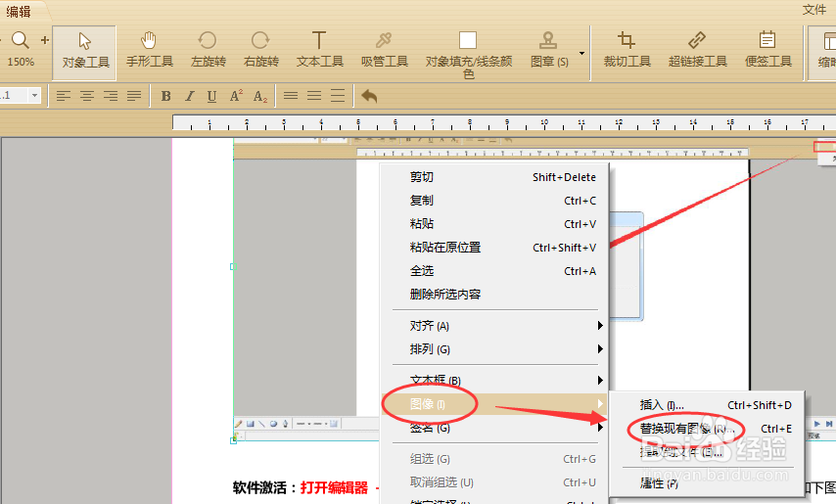This screenshot has width=836, height=504.
Task: Choose 复制 from context menu
Action: point(494,201)
